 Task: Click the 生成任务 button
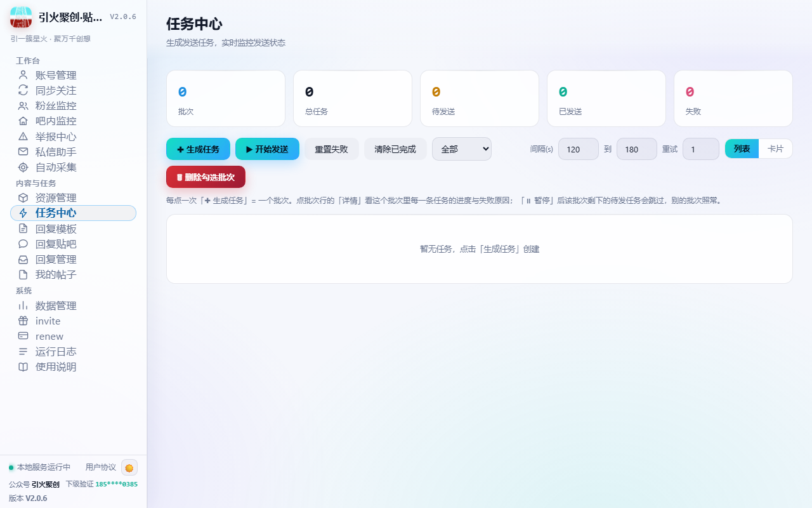(x=198, y=149)
